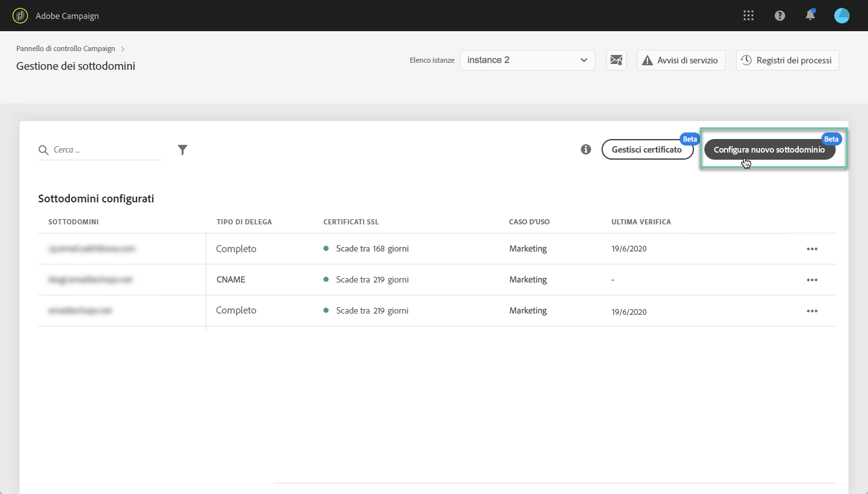Screen dimensions: 868x494
Task: Click the Pannello di controllo Campaign breadcrumb
Action: point(65,48)
